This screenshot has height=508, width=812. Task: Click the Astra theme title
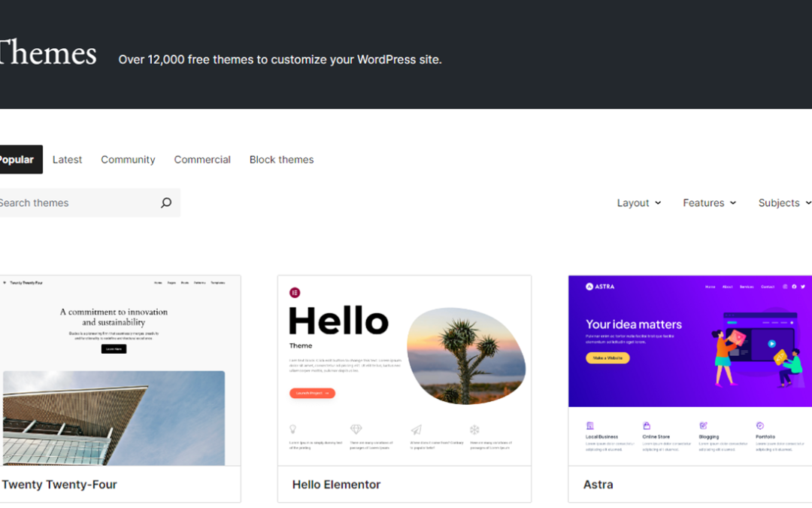[x=598, y=485]
